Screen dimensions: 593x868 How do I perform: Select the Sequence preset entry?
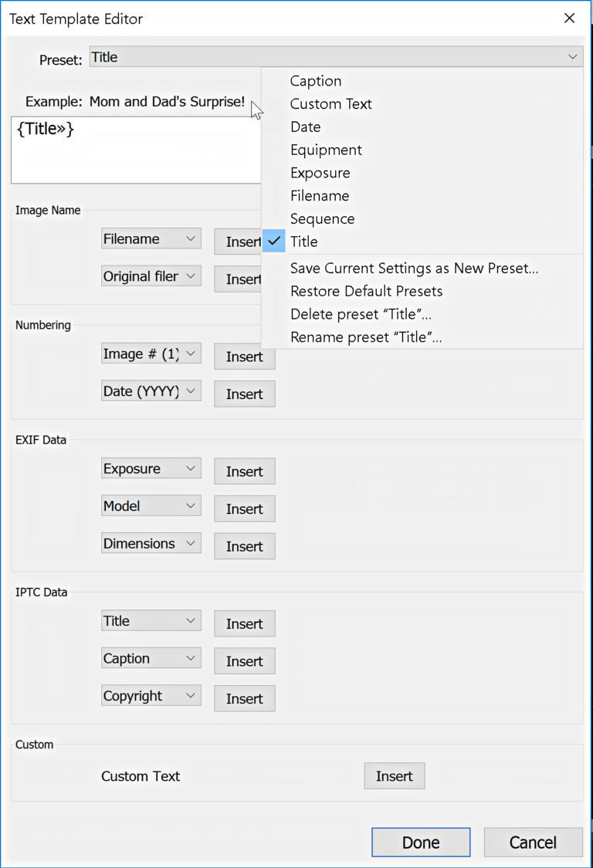coord(322,219)
